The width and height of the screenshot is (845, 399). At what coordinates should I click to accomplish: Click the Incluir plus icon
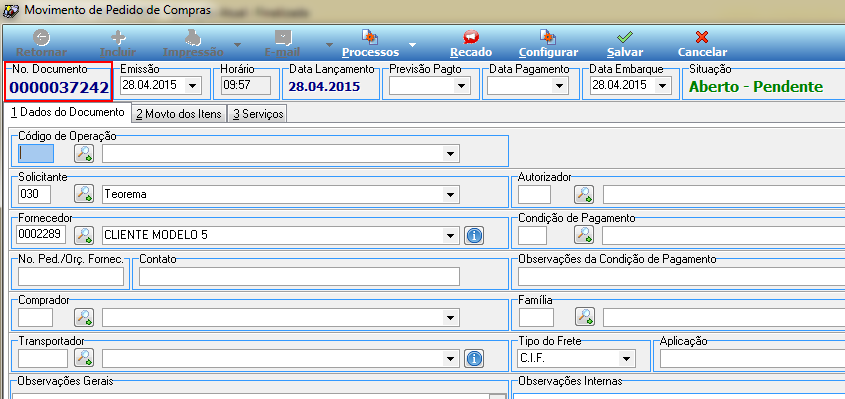click(x=118, y=38)
